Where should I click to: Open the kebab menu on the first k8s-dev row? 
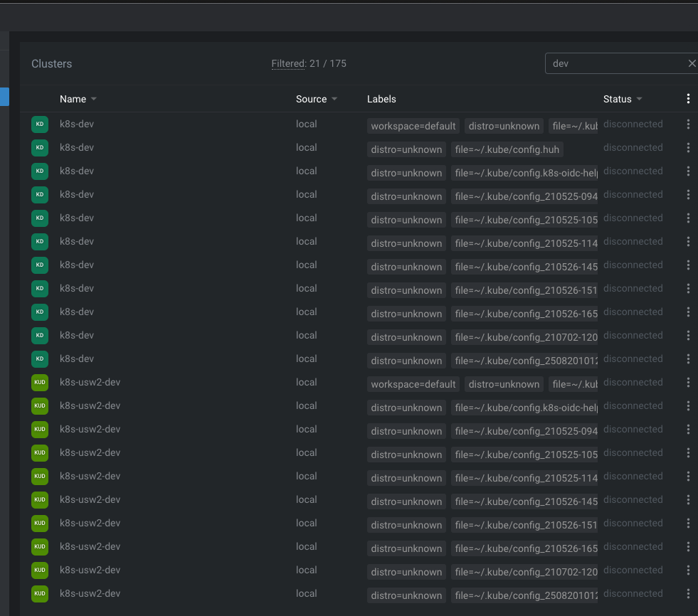(x=687, y=124)
